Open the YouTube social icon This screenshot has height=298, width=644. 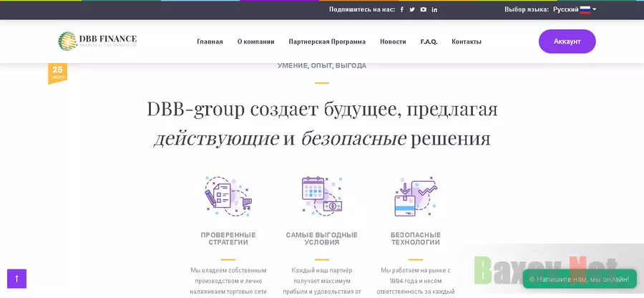click(423, 9)
